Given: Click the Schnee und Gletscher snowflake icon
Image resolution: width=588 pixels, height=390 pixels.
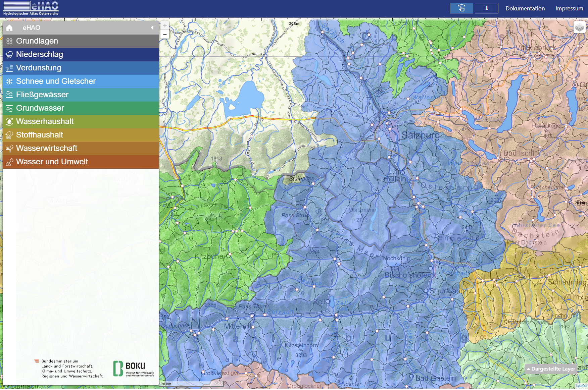Looking at the screenshot, I should pyautogui.click(x=9, y=81).
